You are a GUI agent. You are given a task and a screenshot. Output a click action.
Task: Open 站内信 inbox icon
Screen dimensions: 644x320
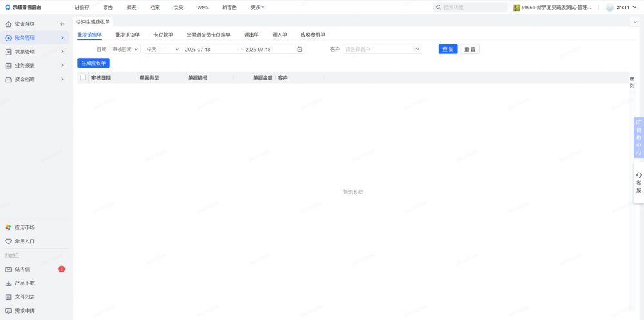pyautogui.click(x=8, y=269)
